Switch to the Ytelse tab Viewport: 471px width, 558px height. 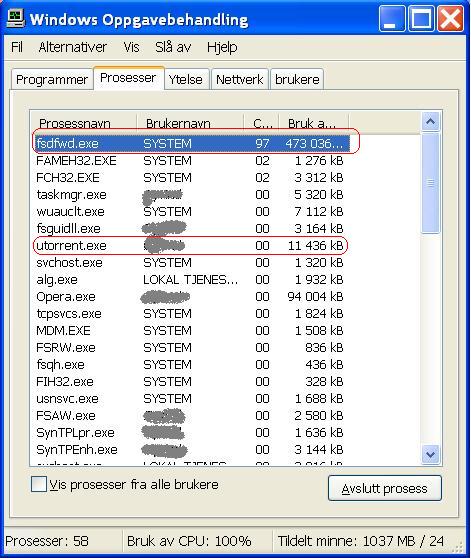pyautogui.click(x=186, y=79)
